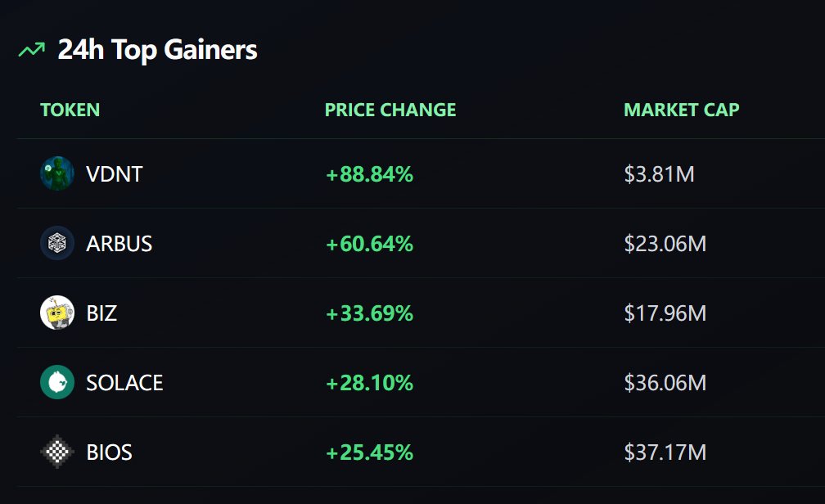
Task: Click the $17.96M market cap value
Action: 665,313
